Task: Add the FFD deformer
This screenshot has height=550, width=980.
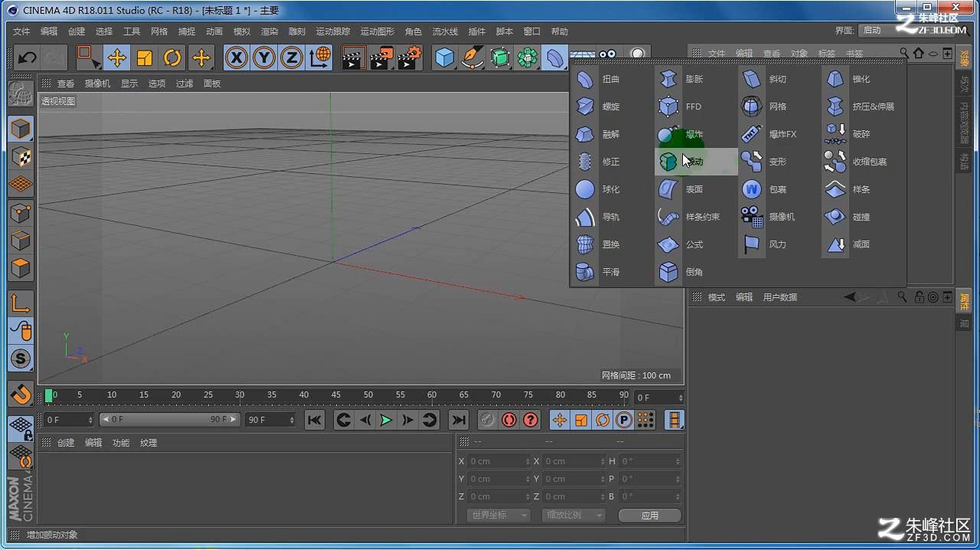Action: pyautogui.click(x=683, y=106)
